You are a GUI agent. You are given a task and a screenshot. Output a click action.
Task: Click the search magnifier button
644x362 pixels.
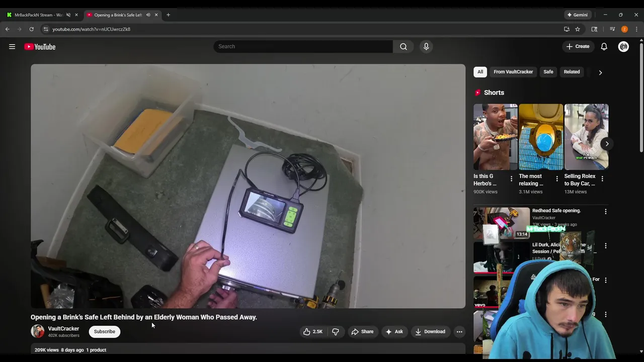pyautogui.click(x=404, y=46)
